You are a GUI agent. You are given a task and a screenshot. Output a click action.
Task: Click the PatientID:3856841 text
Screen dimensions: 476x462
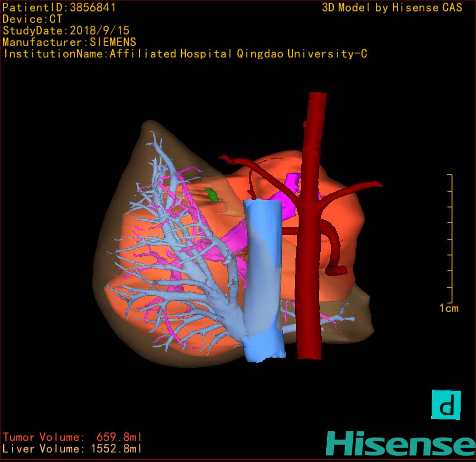click(59, 7)
